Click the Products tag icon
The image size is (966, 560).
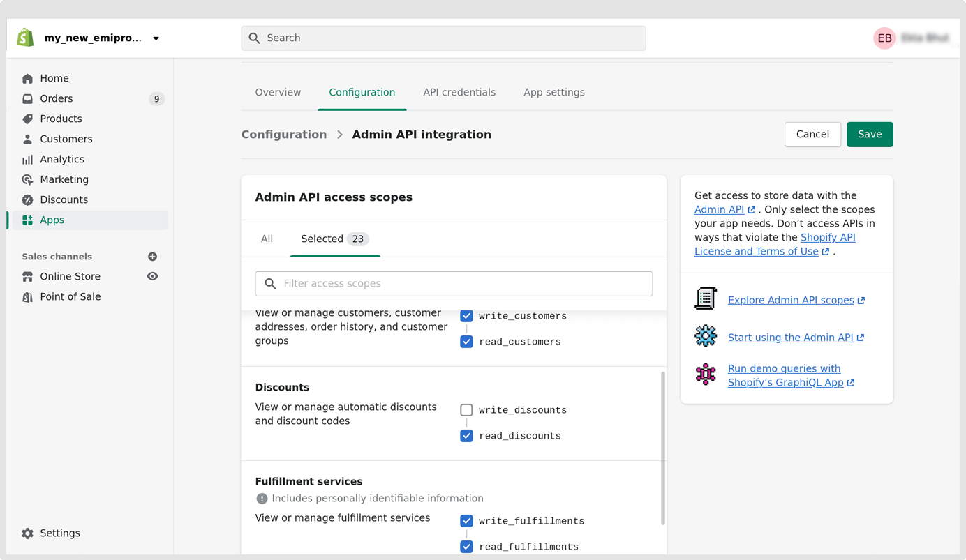(x=27, y=119)
